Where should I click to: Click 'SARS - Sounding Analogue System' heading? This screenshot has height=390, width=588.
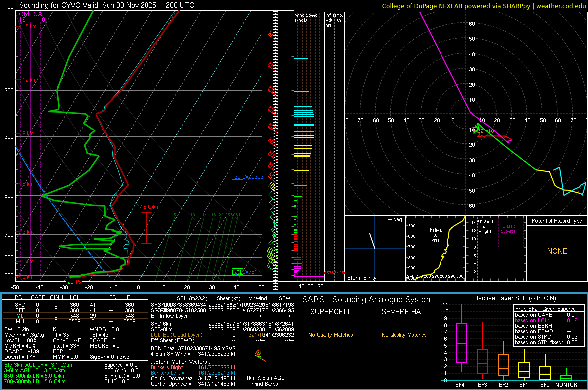[x=367, y=300]
